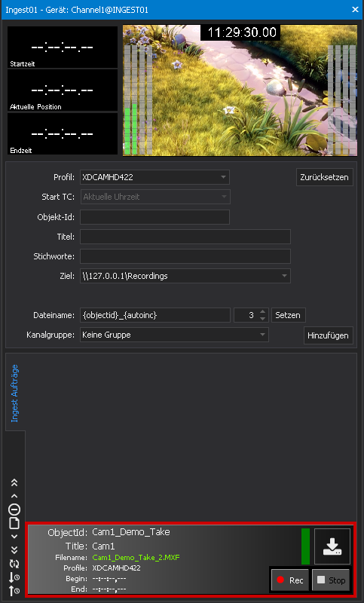Screen dimensions: 364x603
Task: Click into the Objekt-Id input field
Action: (154, 217)
